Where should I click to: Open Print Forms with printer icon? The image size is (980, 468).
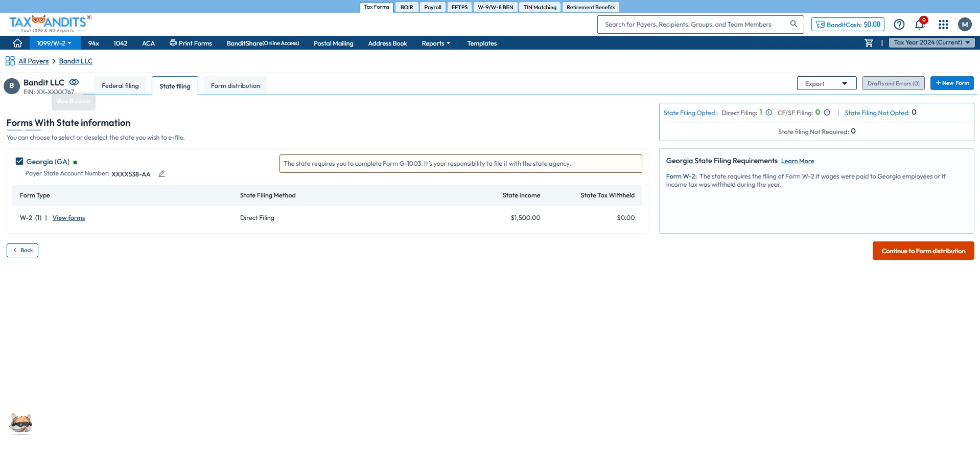[x=191, y=43]
